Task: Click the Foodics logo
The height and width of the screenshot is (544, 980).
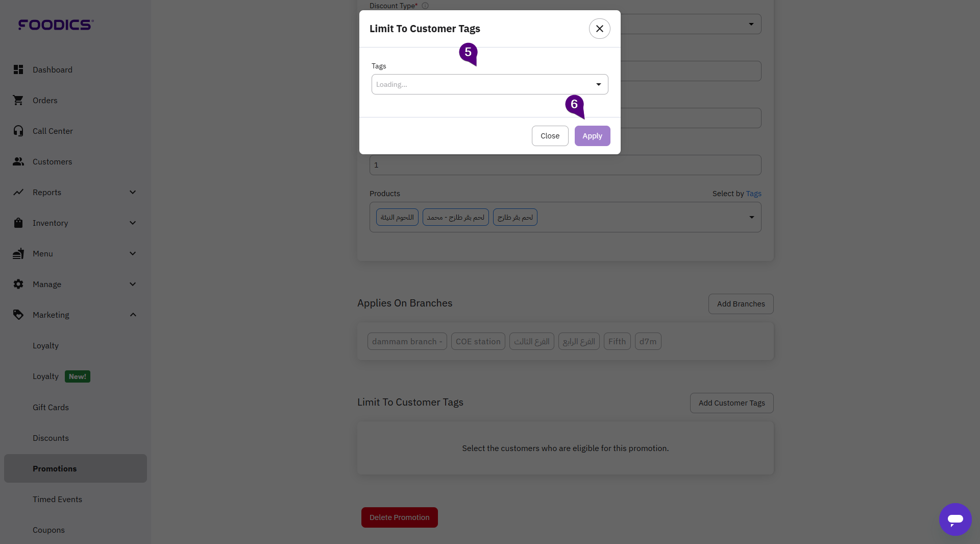Action: (x=56, y=25)
